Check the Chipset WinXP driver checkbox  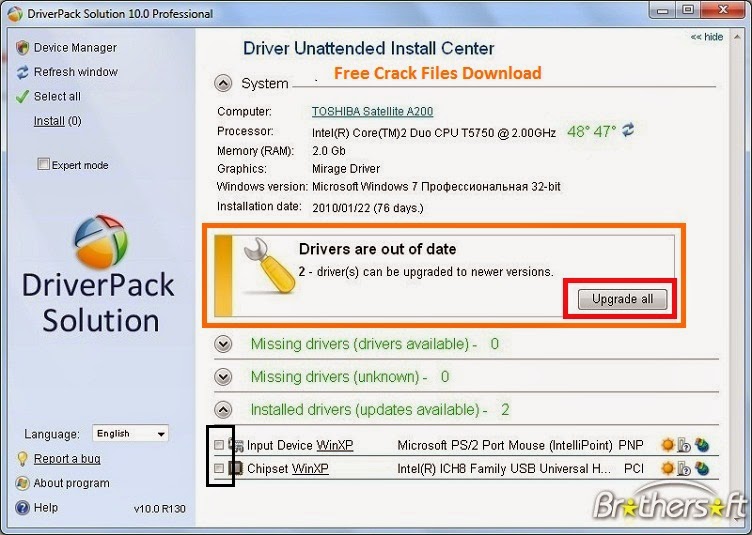click(x=219, y=468)
